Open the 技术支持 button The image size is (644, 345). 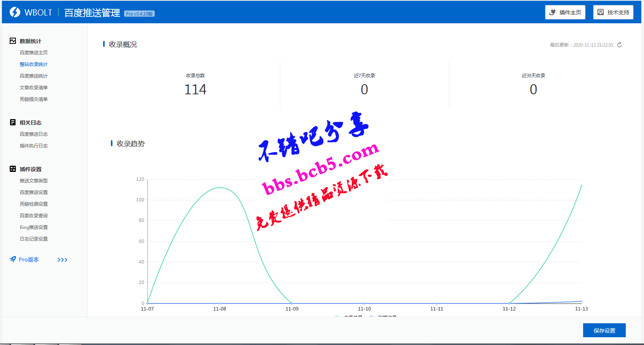pyautogui.click(x=613, y=12)
